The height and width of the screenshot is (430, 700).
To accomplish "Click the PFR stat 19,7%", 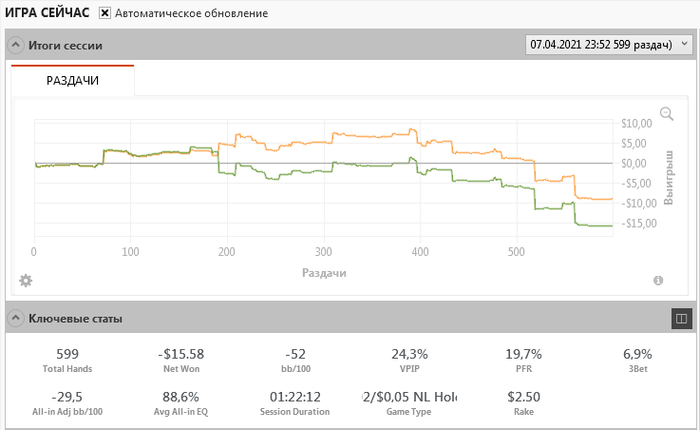I will point(524,354).
